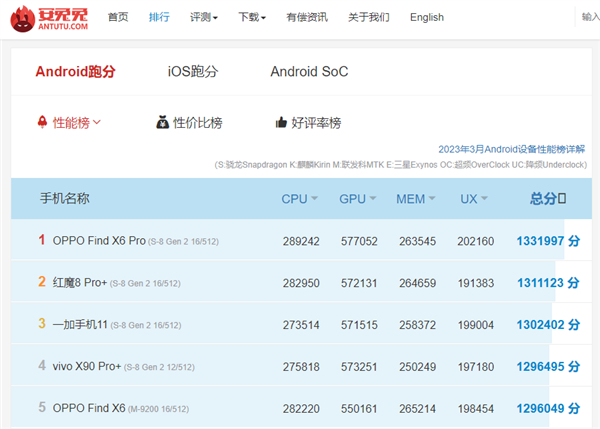Click the rocket icon next to 性能榜

click(x=42, y=122)
